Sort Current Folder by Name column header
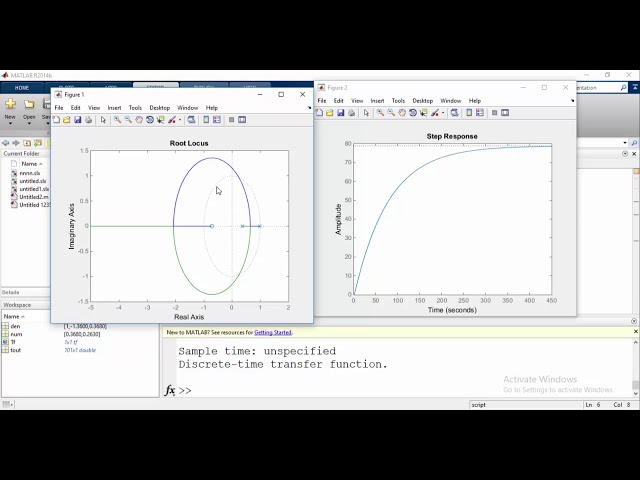Viewport: 640px width, 480px height. 32,164
